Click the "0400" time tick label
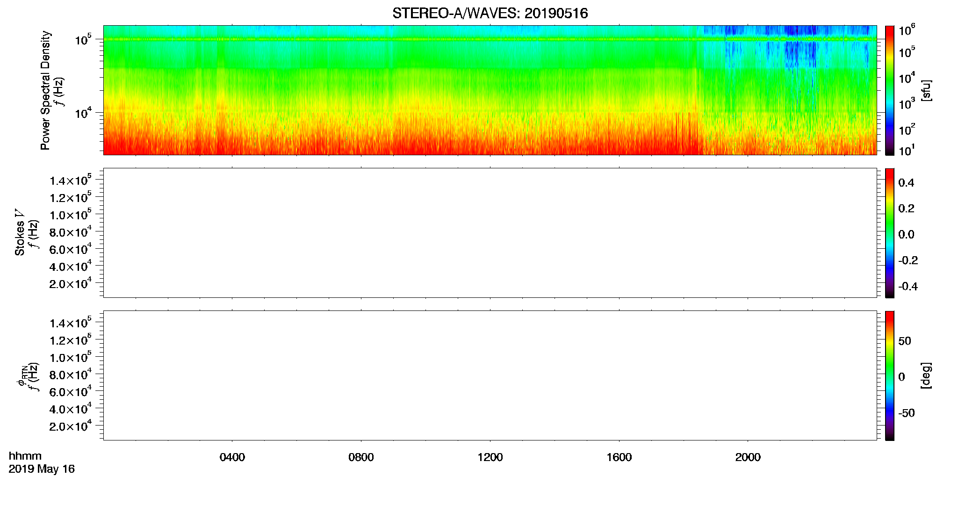Screen dimensions: 980x505 coord(232,457)
